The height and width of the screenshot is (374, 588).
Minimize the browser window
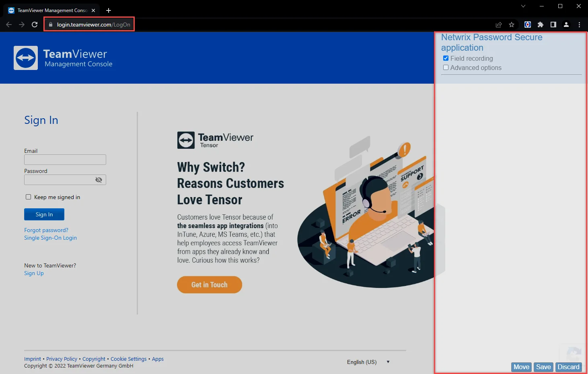coord(542,6)
